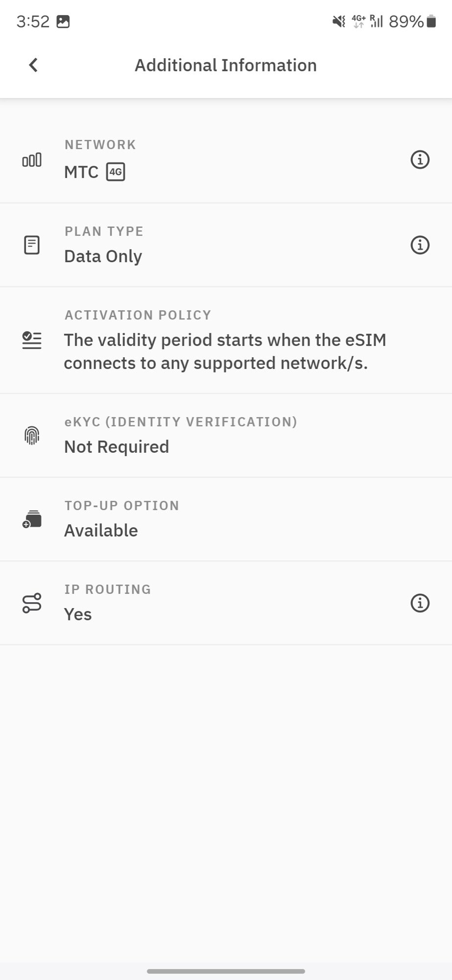The image size is (452, 980).
Task: Tap the IP Routing Yes value
Action: pos(78,614)
